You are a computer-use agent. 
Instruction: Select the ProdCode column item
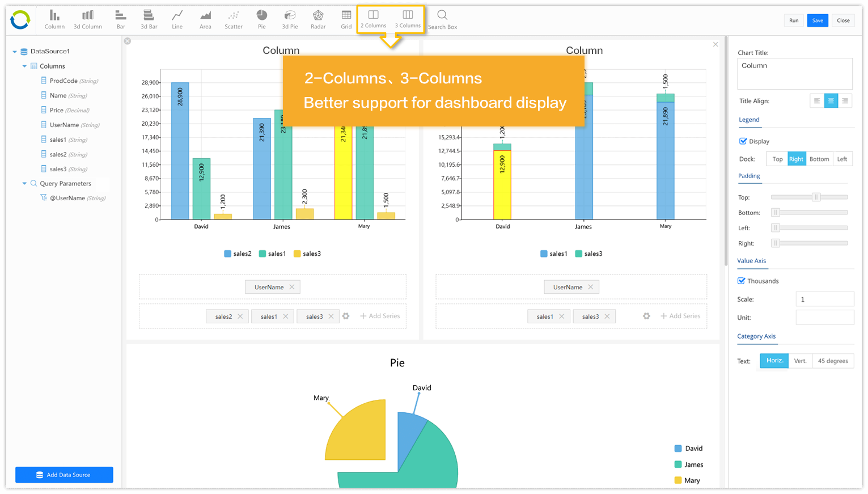(69, 81)
